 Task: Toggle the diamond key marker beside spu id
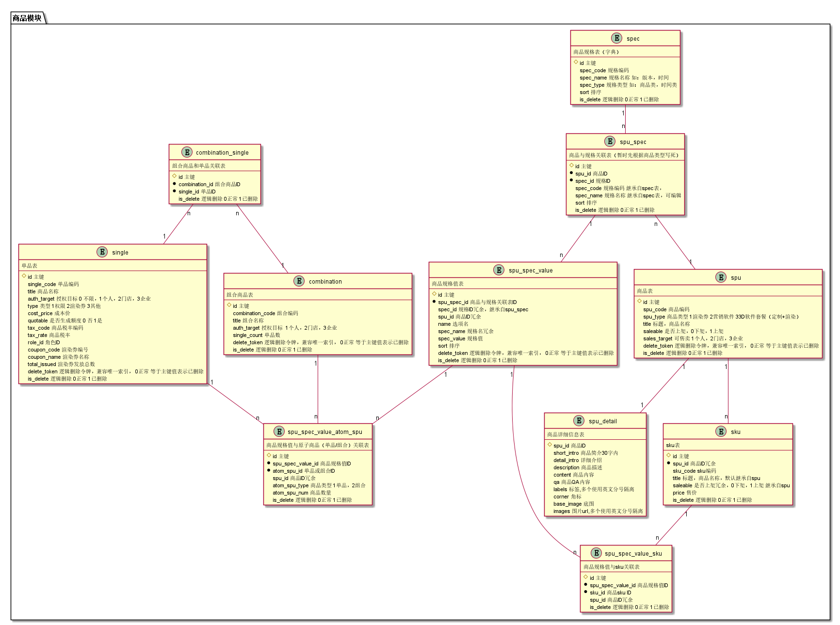tap(639, 302)
